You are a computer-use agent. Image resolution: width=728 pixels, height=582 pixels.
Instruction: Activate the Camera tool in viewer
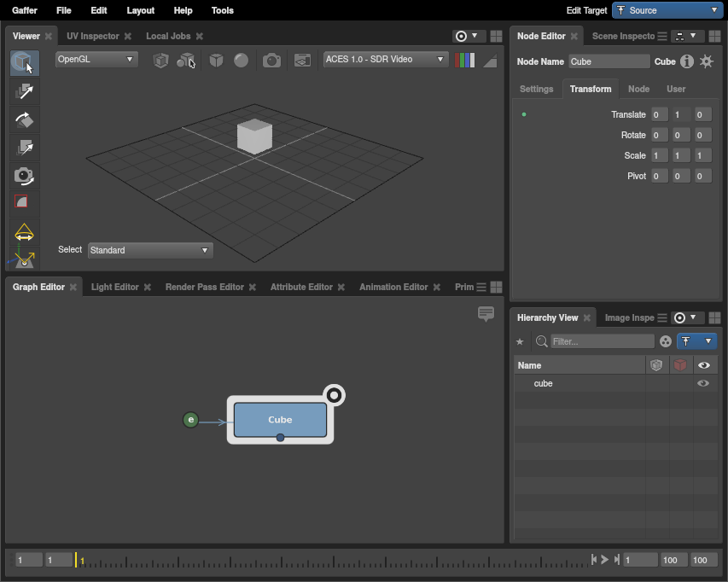24,176
